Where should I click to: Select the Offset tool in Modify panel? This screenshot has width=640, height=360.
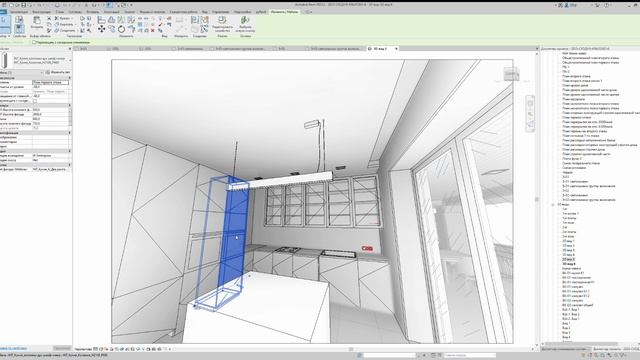tap(111, 19)
